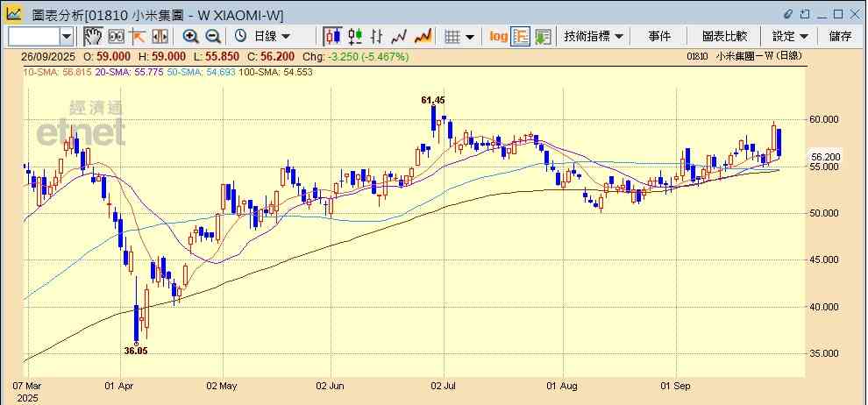Screen dimensions: 868x405
Task: Click the clock period icon
Action: coord(240,37)
